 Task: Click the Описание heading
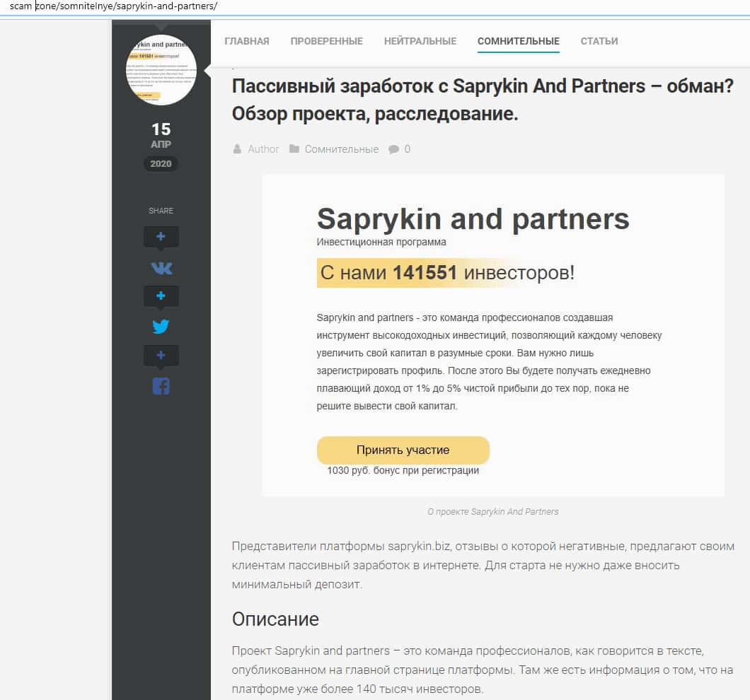pyautogui.click(x=275, y=619)
